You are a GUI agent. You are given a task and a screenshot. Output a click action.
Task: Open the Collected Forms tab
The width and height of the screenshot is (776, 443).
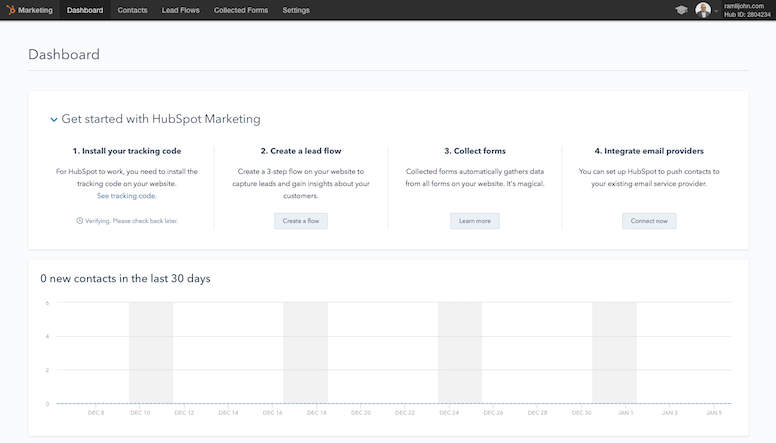coord(241,10)
